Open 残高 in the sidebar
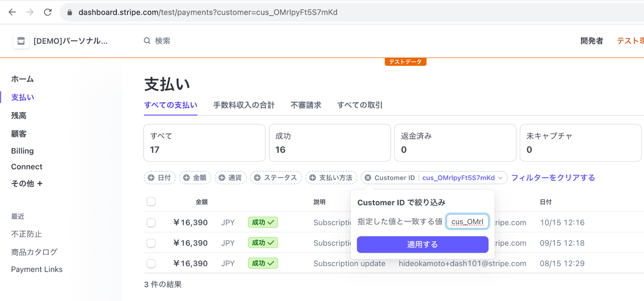 pos(19,116)
